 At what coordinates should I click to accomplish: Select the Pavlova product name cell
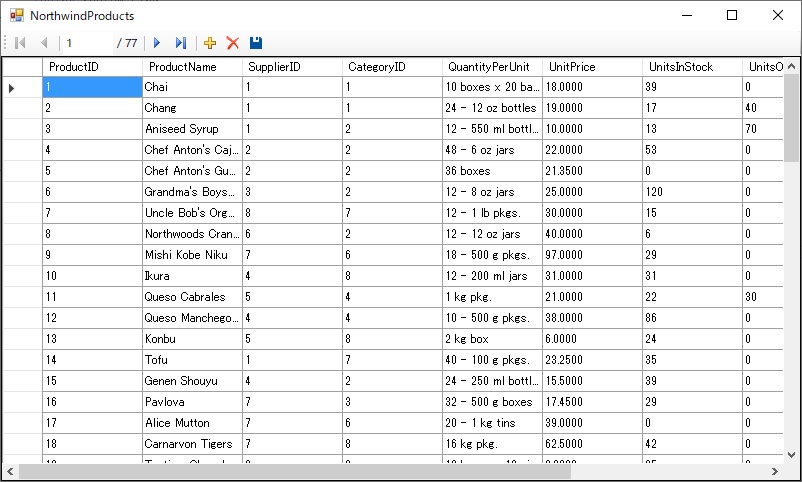click(192, 402)
